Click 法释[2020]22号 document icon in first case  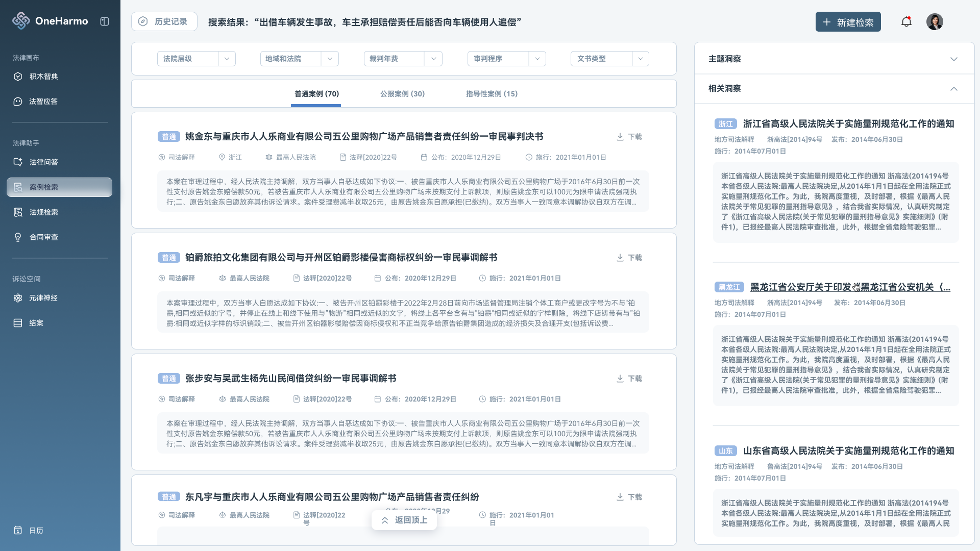tap(343, 157)
